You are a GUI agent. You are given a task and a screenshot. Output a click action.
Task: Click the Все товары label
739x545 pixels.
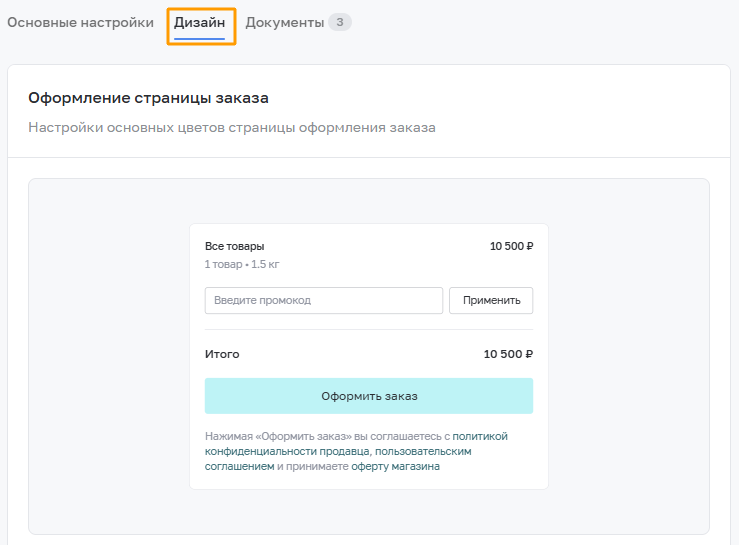point(234,246)
